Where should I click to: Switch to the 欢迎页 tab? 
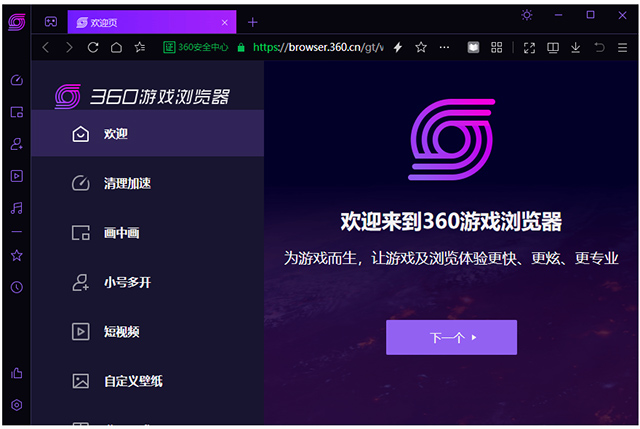click(x=151, y=22)
